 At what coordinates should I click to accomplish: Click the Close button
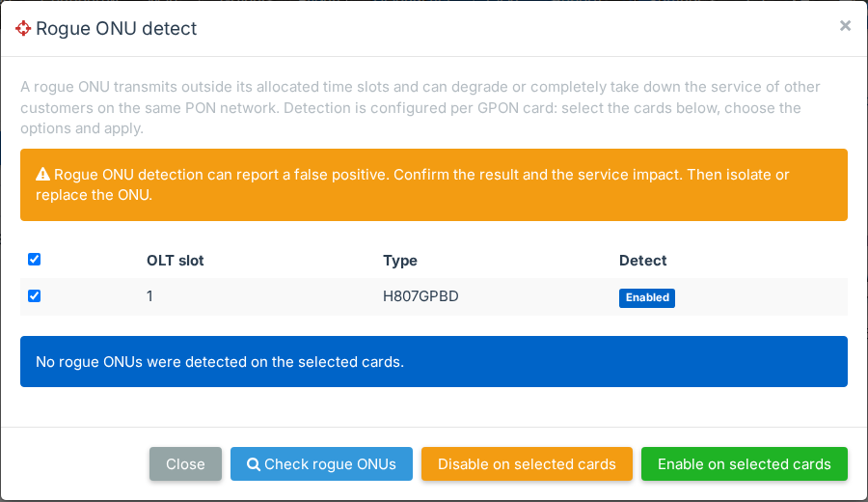pos(185,463)
